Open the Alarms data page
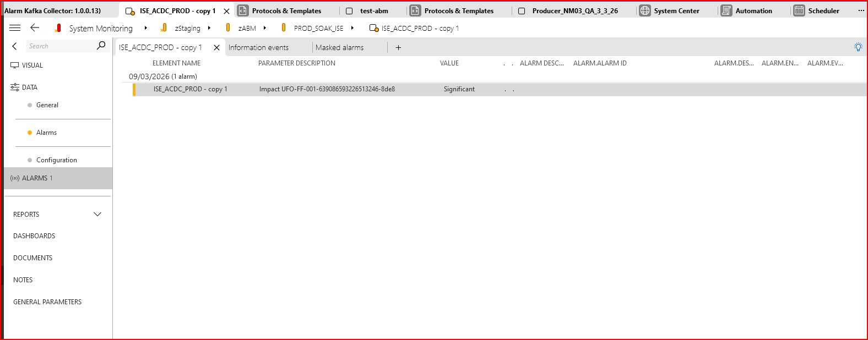The height and width of the screenshot is (340, 868). pyautogui.click(x=46, y=133)
